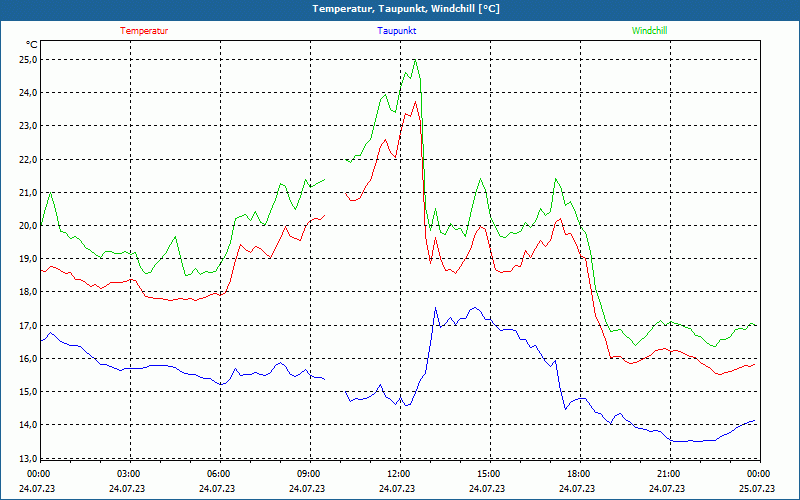This screenshot has height=500, width=800.
Task: Select the 03:00 time axis label
Action: pyautogui.click(x=128, y=474)
